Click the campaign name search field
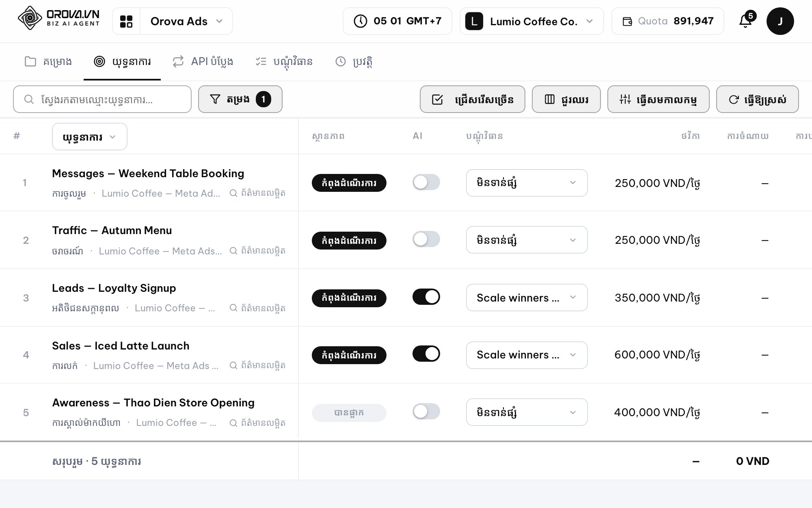This screenshot has height=508, width=812. (102, 99)
